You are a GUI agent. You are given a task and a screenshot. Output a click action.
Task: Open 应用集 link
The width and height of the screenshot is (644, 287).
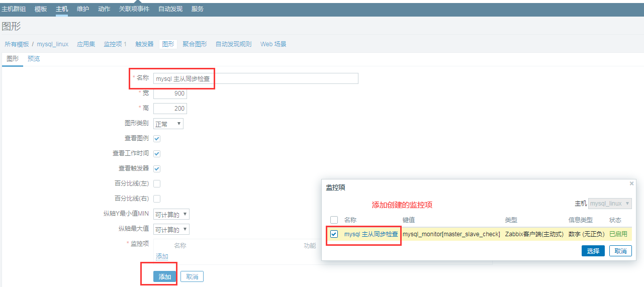point(86,44)
